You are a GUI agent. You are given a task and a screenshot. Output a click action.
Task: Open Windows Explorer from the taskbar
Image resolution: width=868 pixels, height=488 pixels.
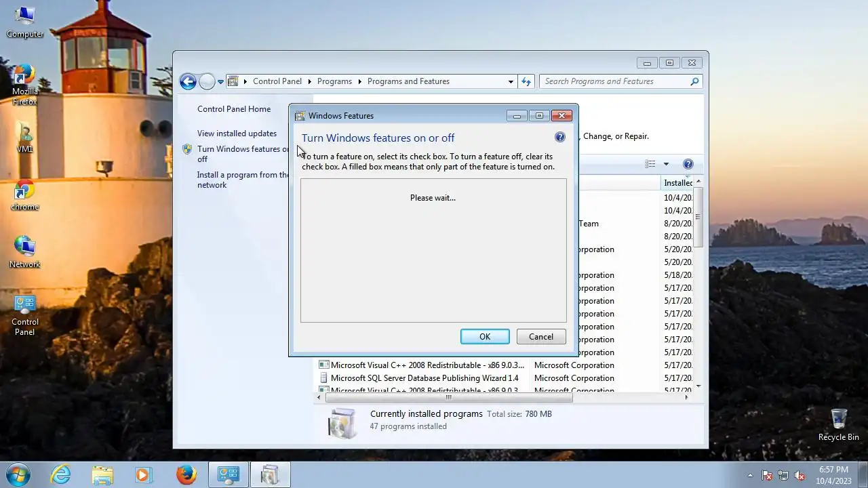click(102, 474)
